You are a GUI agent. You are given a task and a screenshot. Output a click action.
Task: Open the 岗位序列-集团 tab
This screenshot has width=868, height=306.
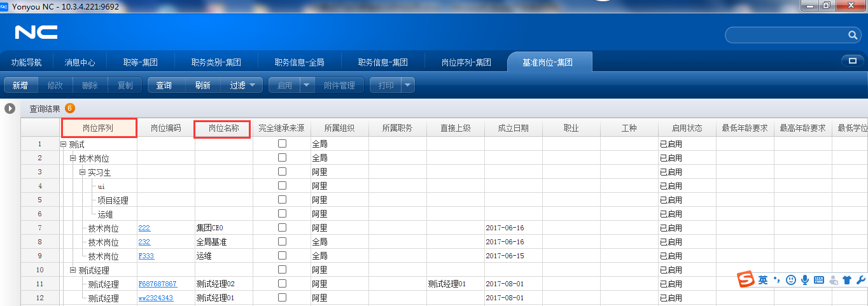click(x=466, y=62)
